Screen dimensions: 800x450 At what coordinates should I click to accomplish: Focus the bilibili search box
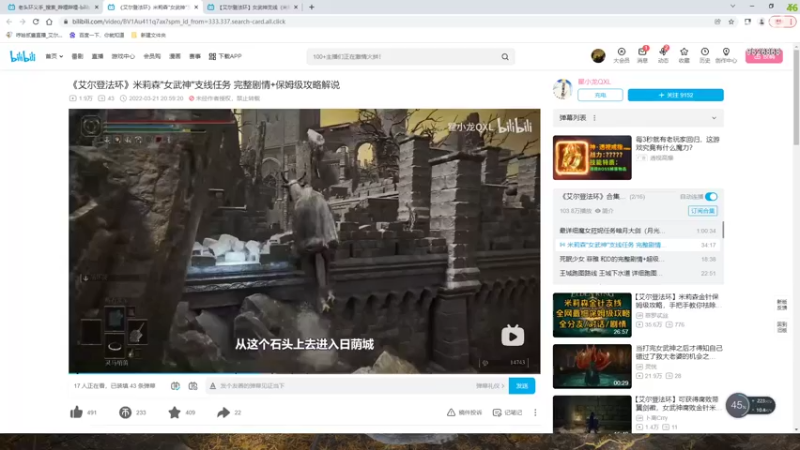point(403,57)
